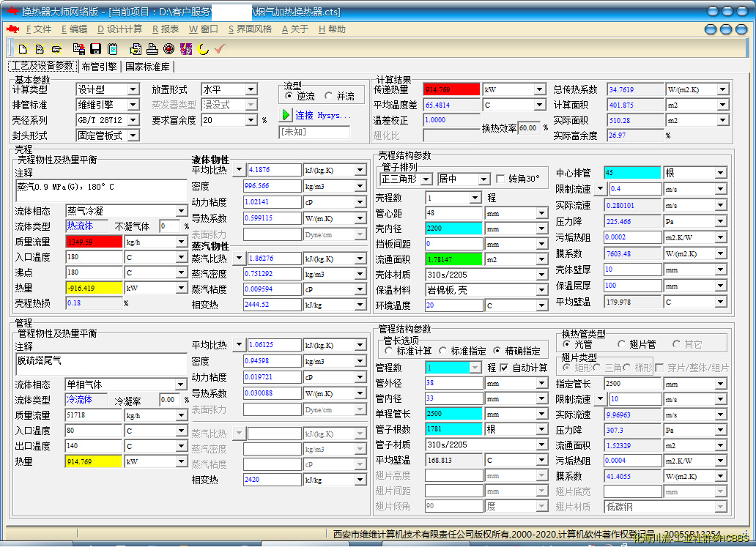The width and height of the screenshot is (756, 550).
Task: Click the red 传递热量 914.769 field
Action: pos(452,89)
